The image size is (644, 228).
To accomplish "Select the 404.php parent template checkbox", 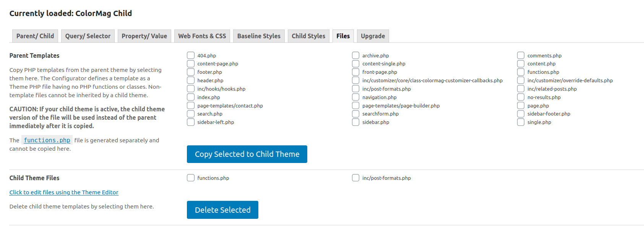I will [191, 55].
